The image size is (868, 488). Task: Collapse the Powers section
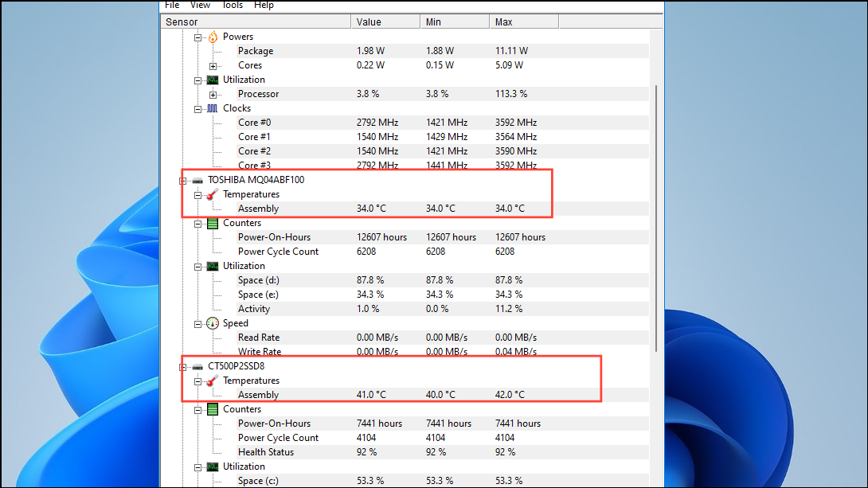pyautogui.click(x=197, y=36)
